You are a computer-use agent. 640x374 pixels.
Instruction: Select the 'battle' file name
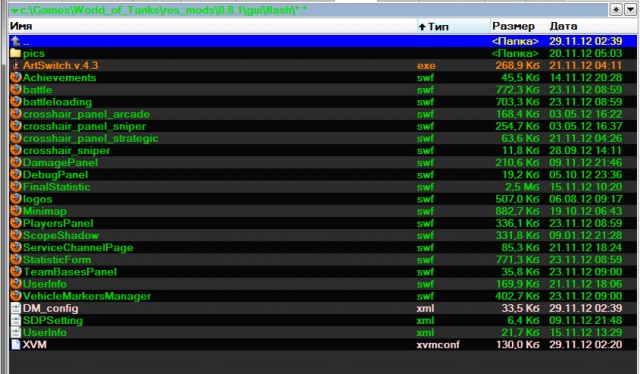(38, 90)
